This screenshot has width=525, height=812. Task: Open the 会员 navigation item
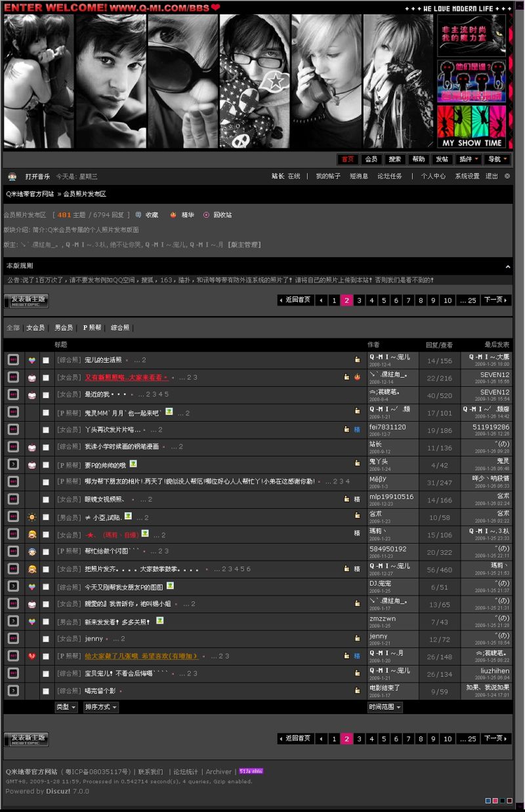(x=371, y=159)
